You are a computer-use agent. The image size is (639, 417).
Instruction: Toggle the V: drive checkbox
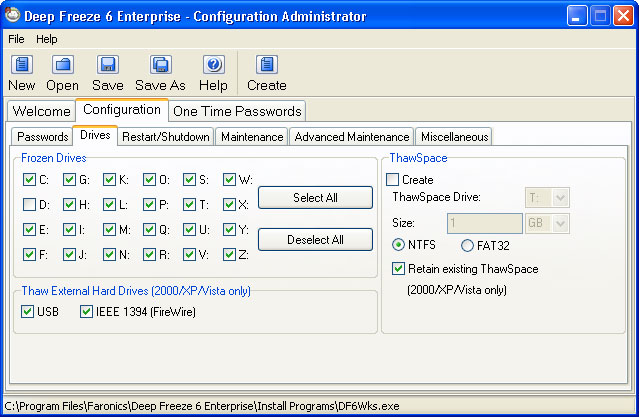coord(189,255)
